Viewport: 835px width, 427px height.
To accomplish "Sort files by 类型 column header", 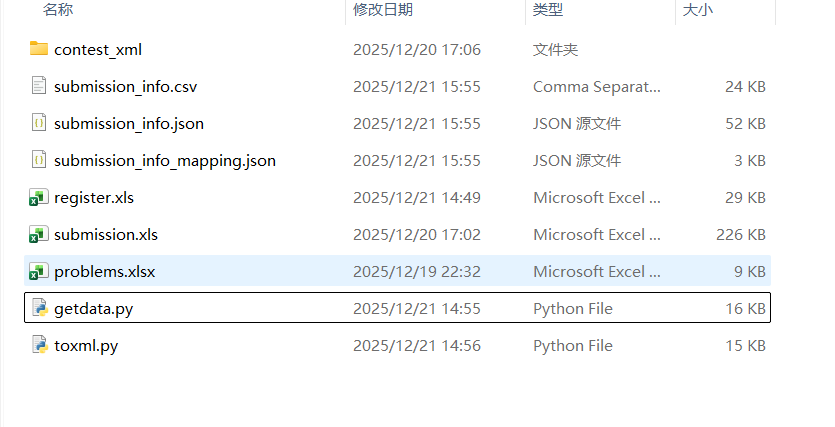I will (x=548, y=10).
